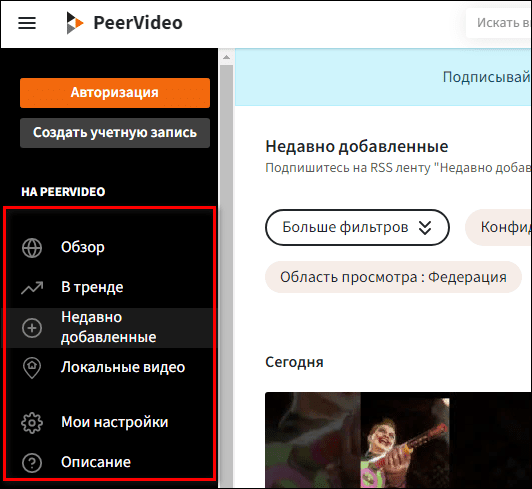The height and width of the screenshot is (489, 532).
Task: Click the question mark icon for Описание
Action: (x=32, y=463)
